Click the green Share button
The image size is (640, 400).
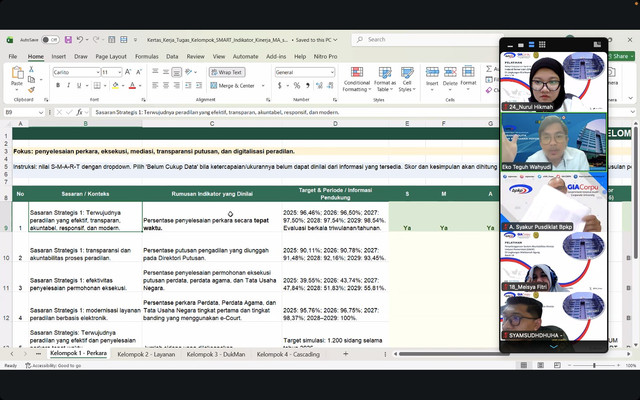(x=620, y=56)
